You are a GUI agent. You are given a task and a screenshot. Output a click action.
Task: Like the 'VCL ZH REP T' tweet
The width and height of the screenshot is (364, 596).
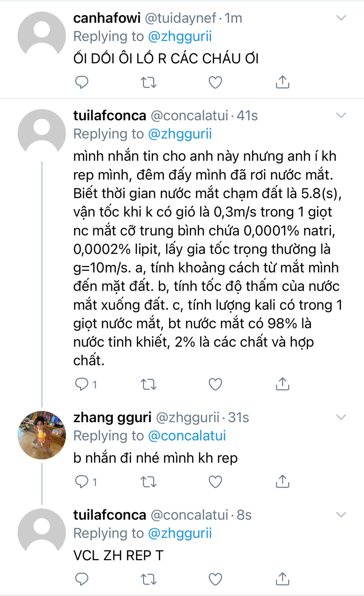215,579
